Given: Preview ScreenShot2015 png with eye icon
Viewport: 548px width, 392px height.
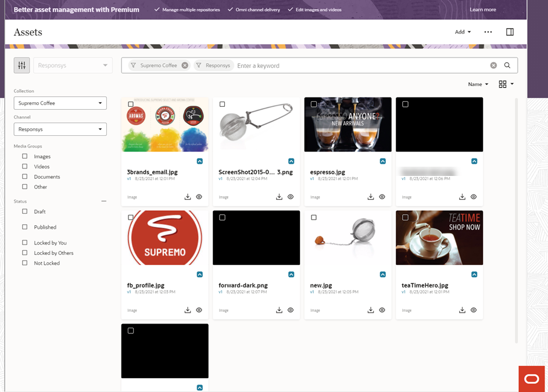Looking at the screenshot, I should click(291, 197).
